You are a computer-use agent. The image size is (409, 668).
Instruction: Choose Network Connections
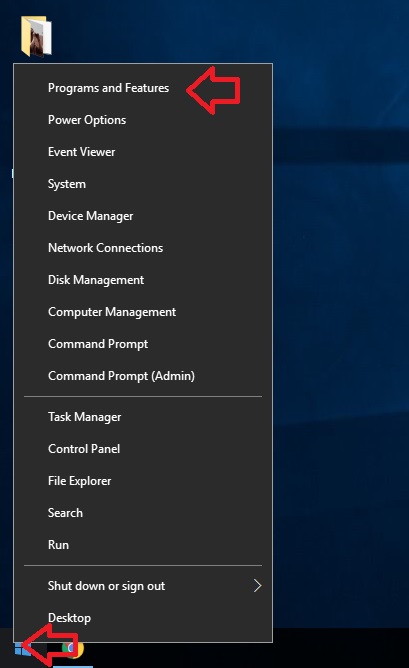pos(105,248)
